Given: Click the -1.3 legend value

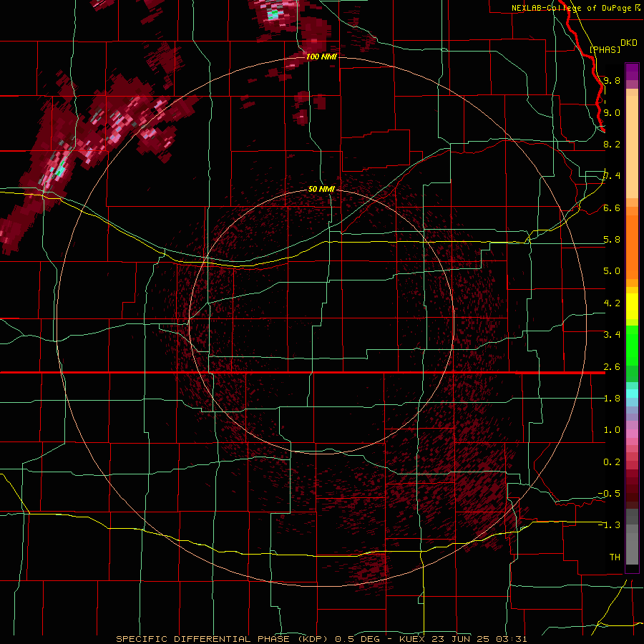Looking at the screenshot, I should (x=609, y=525).
